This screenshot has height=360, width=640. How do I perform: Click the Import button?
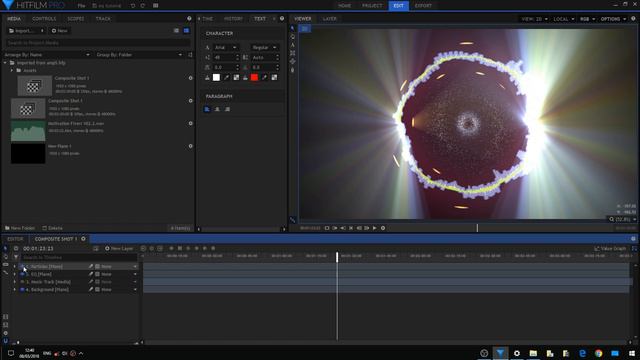26,31
